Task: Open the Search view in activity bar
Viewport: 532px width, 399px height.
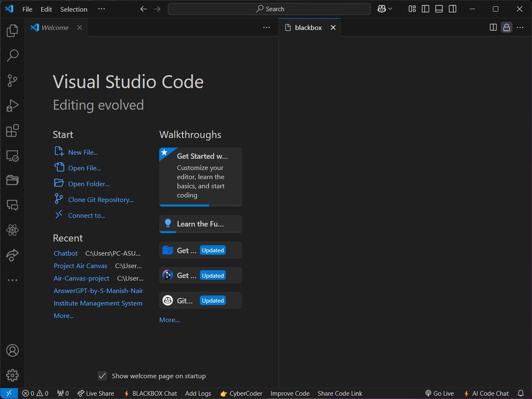Action: [12, 55]
